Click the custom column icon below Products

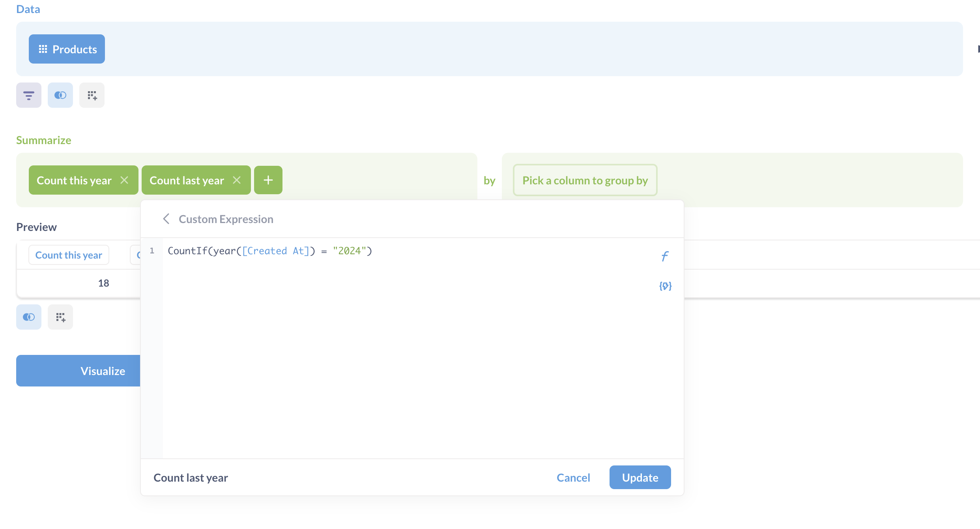tap(92, 95)
